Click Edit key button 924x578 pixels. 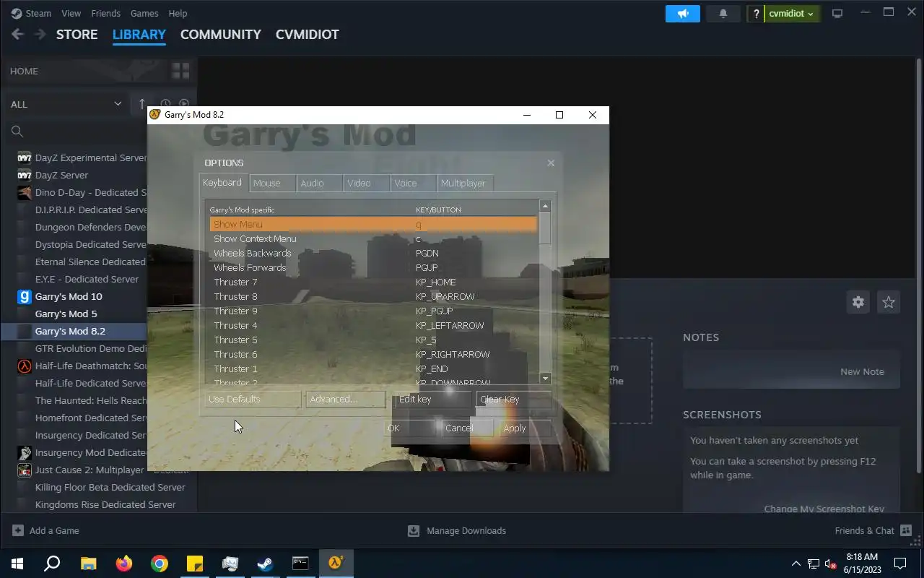click(x=432, y=399)
